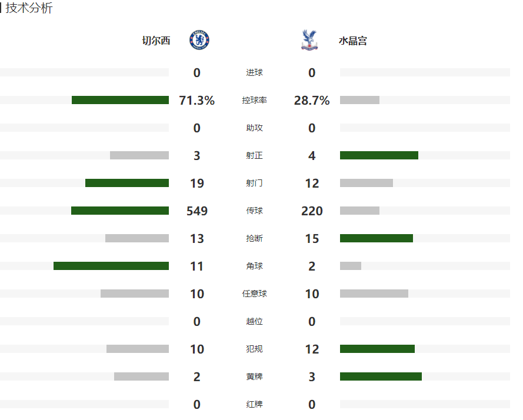Click the 切尔西 team name
Screen dimensions: 523x420
(156, 41)
